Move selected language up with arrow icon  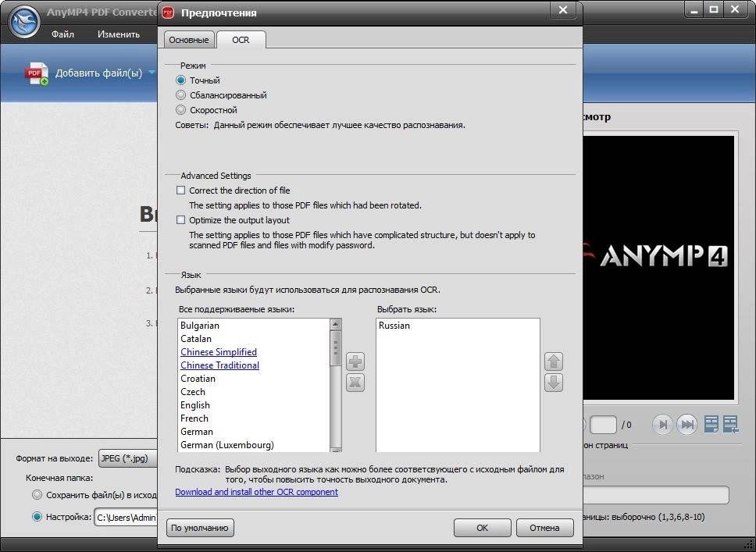click(x=554, y=361)
